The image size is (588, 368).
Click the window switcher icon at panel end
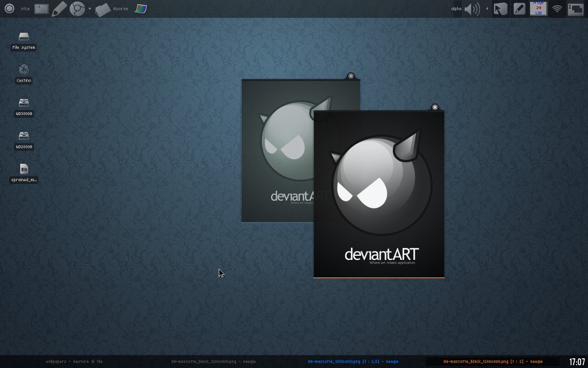coord(575,9)
